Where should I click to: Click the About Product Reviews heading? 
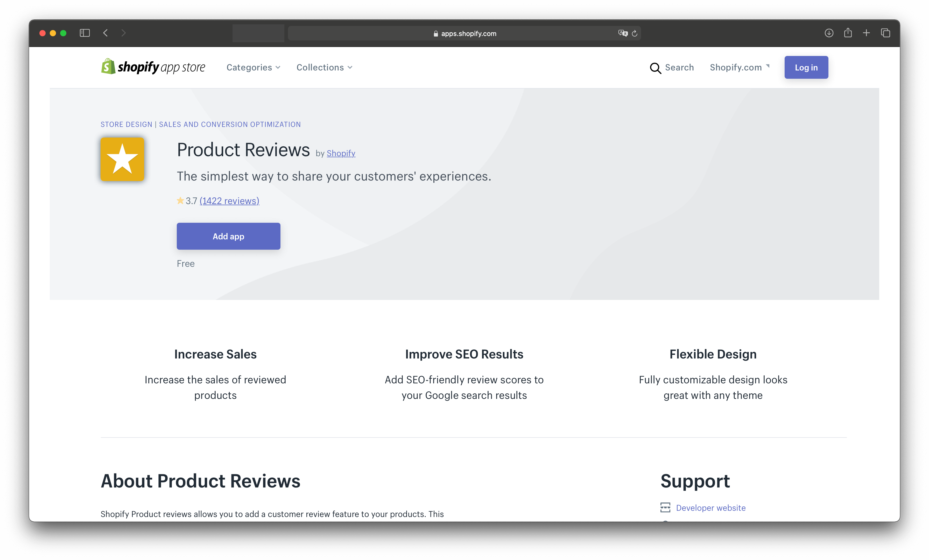click(201, 481)
